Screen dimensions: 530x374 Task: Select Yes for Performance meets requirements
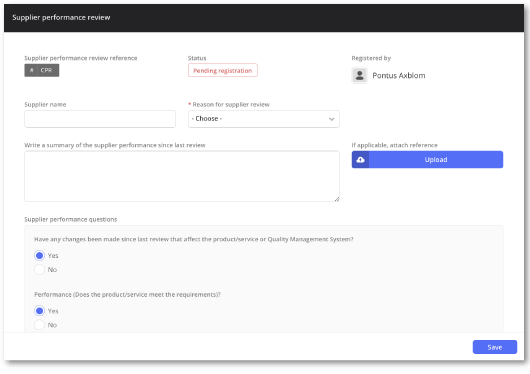pos(40,311)
